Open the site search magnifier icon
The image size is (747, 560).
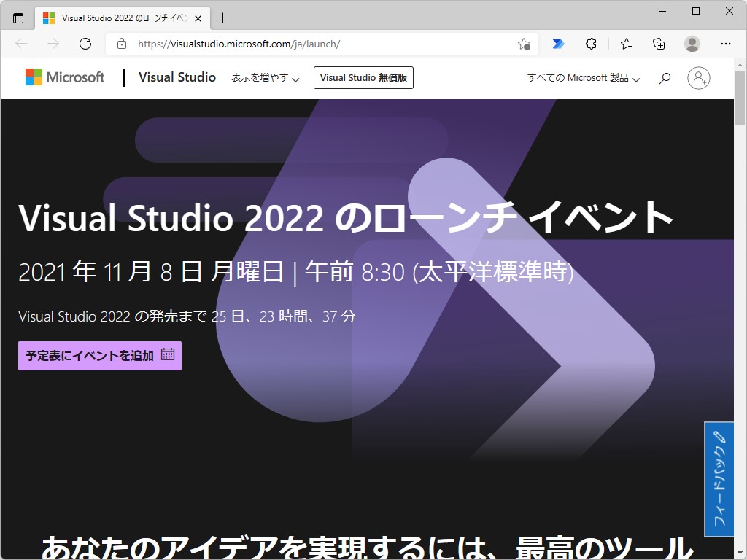click(664, 78)
